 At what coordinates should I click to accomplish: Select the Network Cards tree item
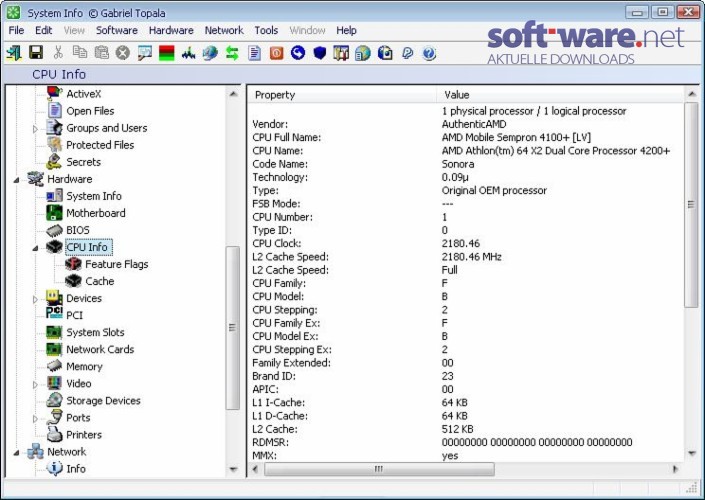(x=100, y=349)
